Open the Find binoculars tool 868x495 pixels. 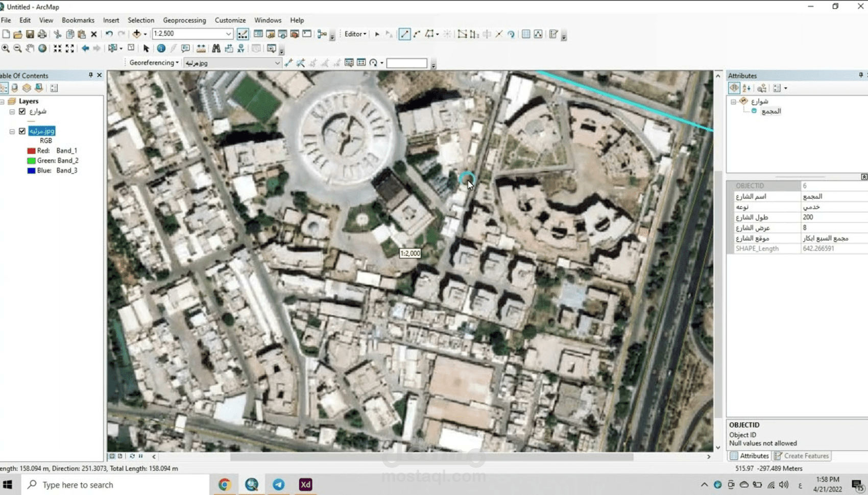(x=216, y=48)
